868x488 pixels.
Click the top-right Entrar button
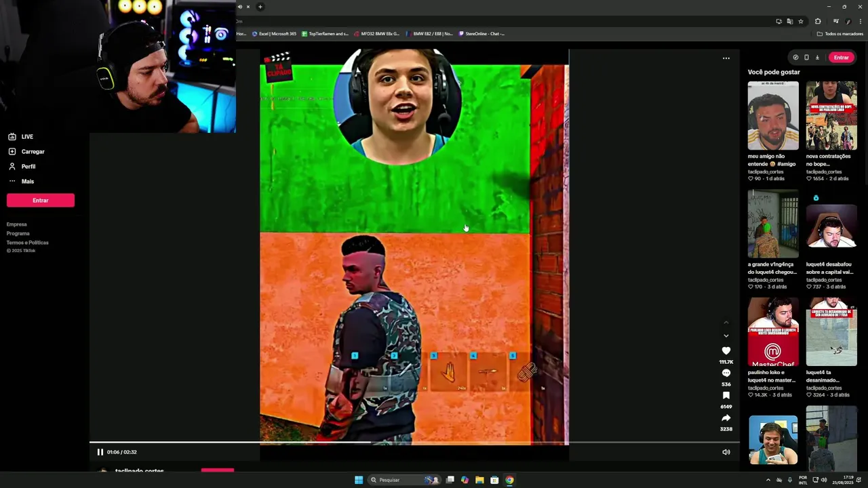click(x=841, y=58)
